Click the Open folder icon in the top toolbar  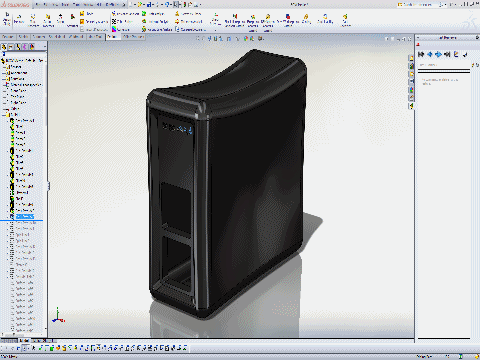click(139, 5)
